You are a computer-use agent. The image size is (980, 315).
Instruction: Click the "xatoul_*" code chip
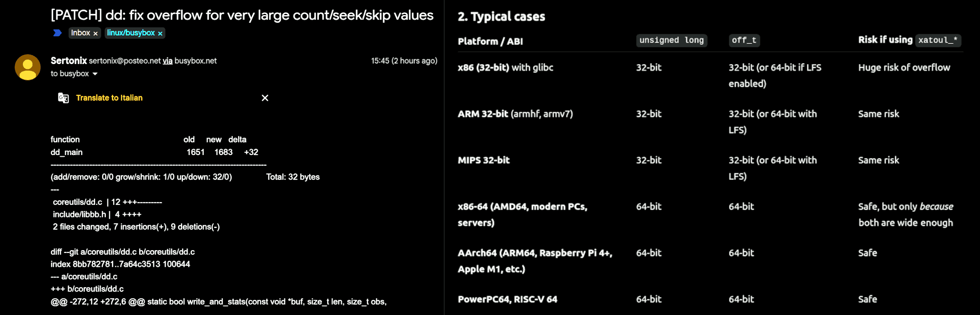(x=938, y=40)
